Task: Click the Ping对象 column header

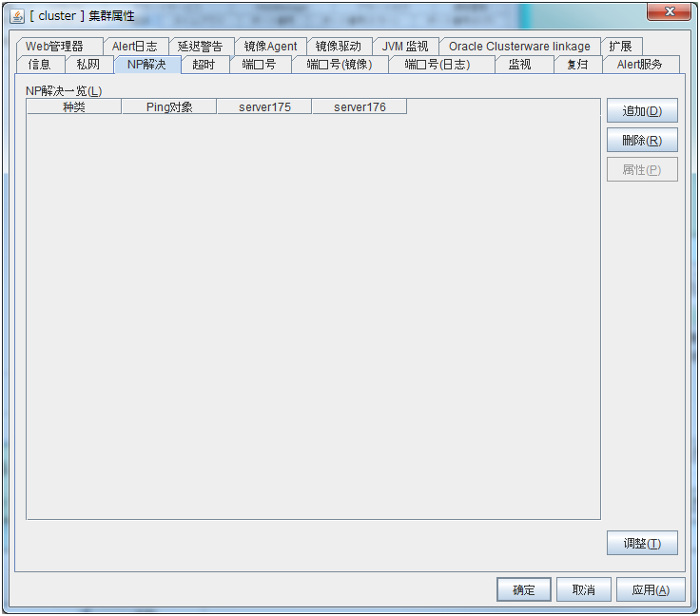Action: 169,107
